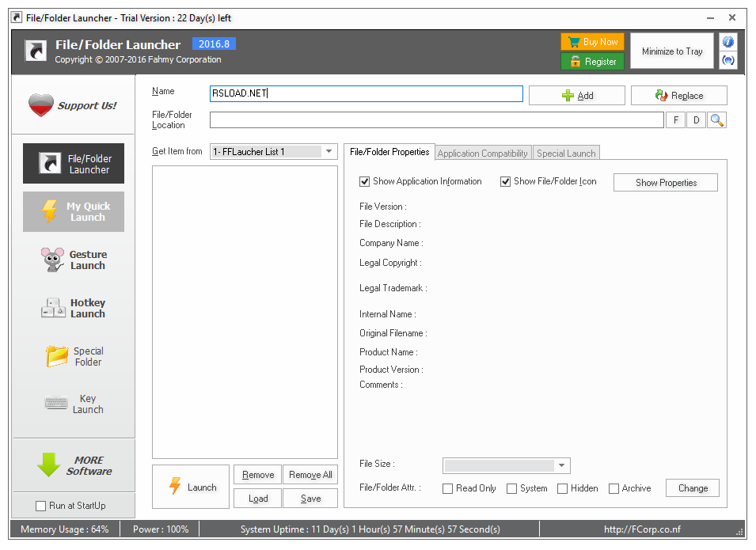Viewport: 756px width, 550px height.
Task: Switch to File/Folder Properties tab
Action: tap(389, 152)
